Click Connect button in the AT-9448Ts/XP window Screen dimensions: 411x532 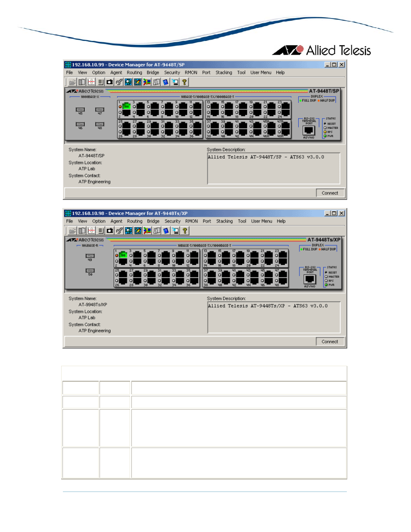point(330,342)
